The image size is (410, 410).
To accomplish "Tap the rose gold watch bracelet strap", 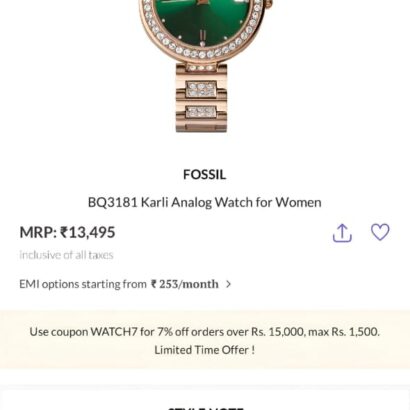I will click(201, 98).
